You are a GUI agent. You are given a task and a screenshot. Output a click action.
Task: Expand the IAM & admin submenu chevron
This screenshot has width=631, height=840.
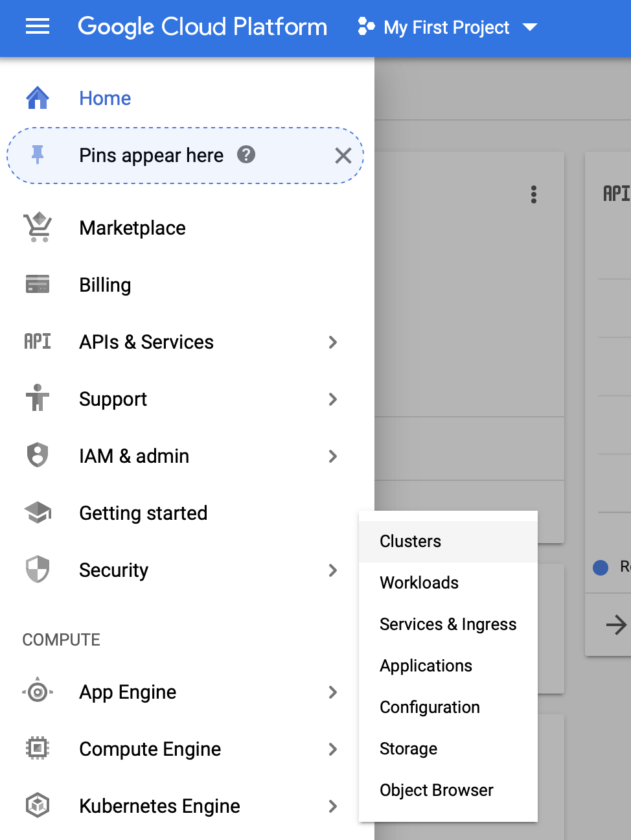[333, 456]
